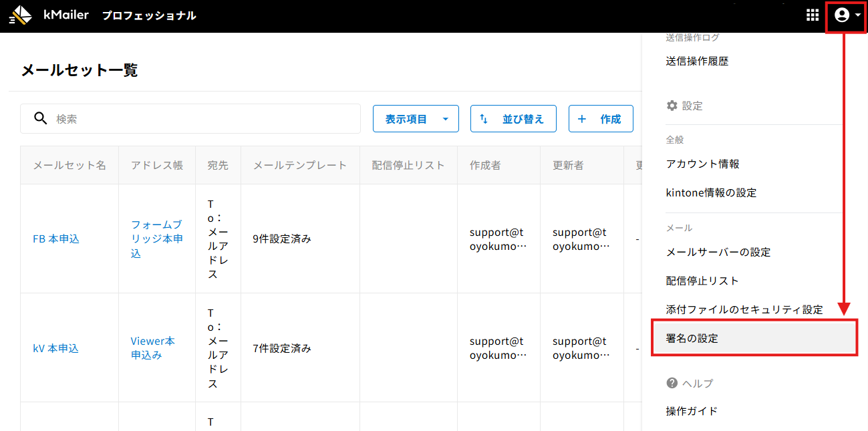Click the プロフェッショナル plan label
The image size is (868, 431).
point(149,15)
